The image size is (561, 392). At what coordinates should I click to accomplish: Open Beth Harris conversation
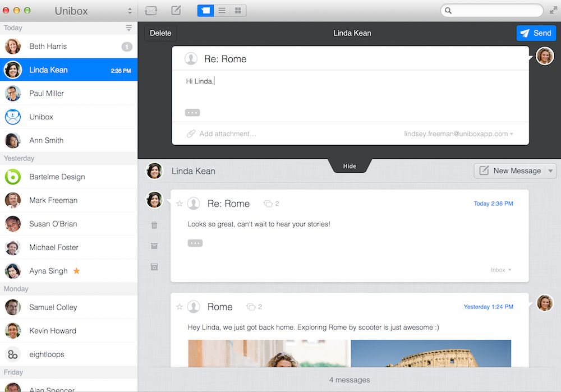tap(68, 47)
